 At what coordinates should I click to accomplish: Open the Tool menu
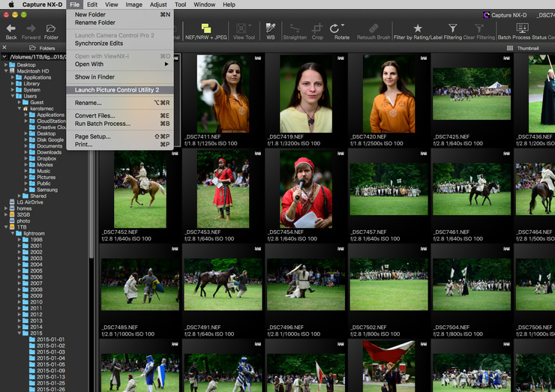(x=180, y=4)
